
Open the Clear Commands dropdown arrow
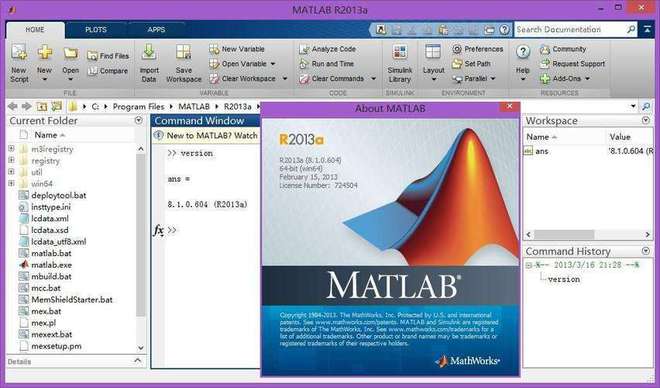click(373, 79)
